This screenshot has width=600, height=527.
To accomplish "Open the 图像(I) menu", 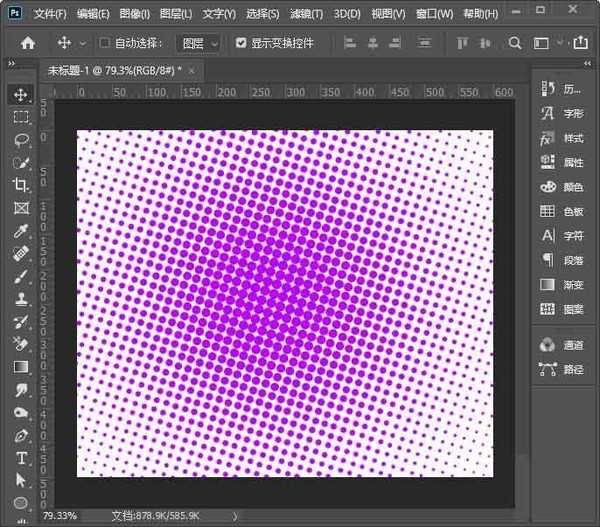I will tap(134, 14).
